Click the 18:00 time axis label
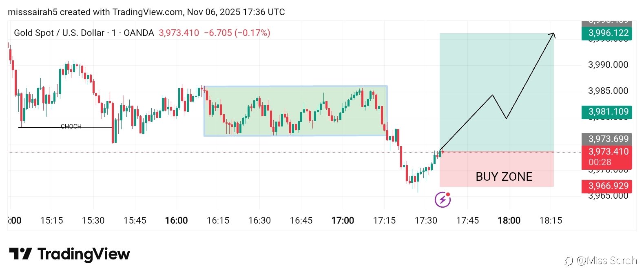The width and height of the screenshot is (644, 277). pyautogui.click(x=509, y=221)
